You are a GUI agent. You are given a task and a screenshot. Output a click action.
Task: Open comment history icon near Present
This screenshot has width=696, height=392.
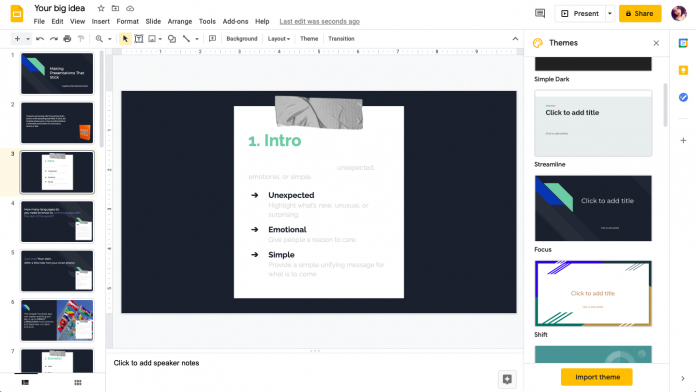coord(540,13)
